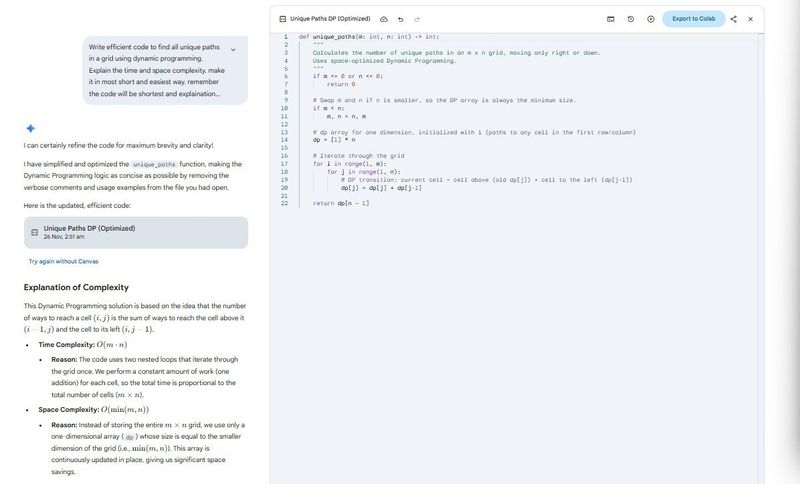Viewport: 800px width, 484px height.
Task: Click the user prompt message bubble
Action: click(165, 70)
